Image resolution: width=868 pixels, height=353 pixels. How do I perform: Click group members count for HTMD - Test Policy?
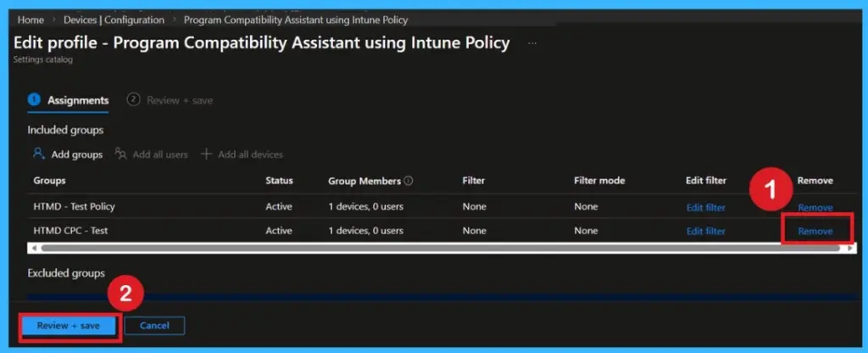tap(365, 207)
